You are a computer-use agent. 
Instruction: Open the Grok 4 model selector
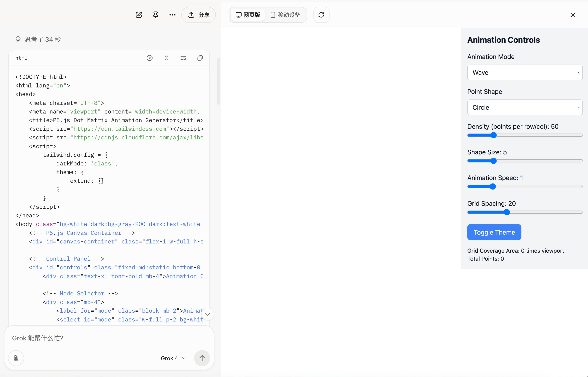[x=173, y=358]
